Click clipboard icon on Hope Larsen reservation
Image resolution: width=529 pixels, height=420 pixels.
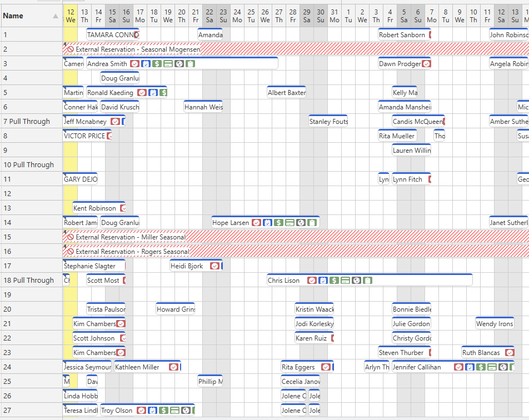pyautogui.click(x=312, y=223)
